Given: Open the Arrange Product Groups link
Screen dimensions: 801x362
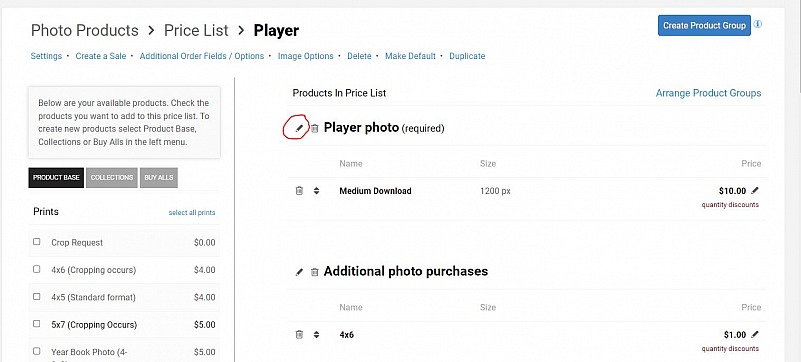Looking at the screenshot, I should click(708, 93).
